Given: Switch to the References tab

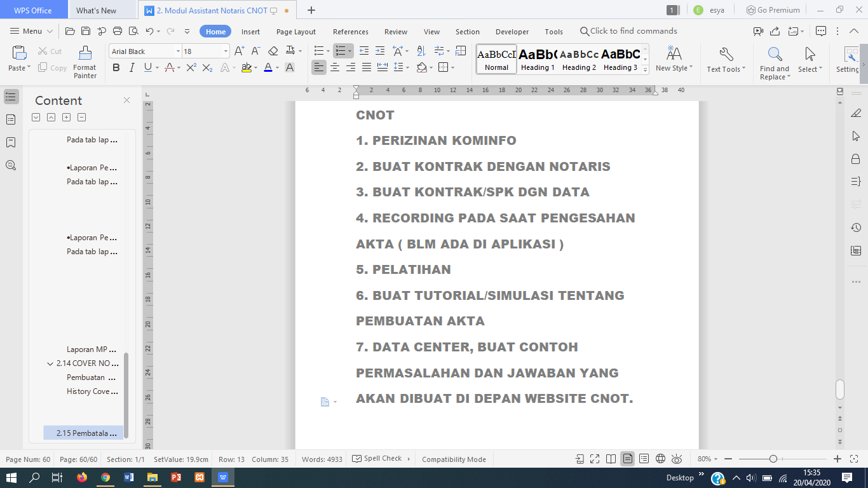Looking at the screenshot, I should [350, 32].
